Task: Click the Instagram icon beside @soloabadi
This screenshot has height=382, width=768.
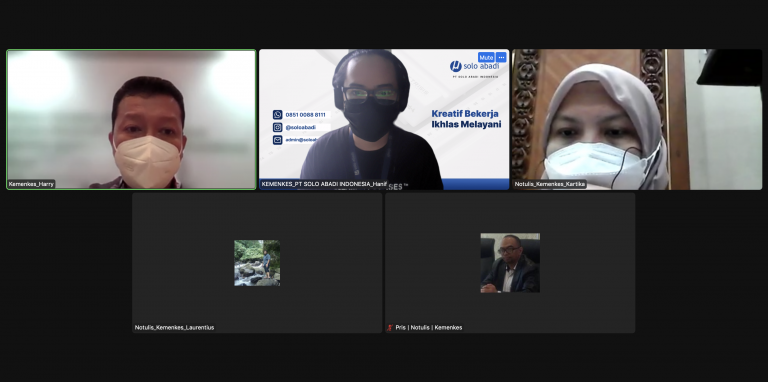Action: click(x=278, y=127)
